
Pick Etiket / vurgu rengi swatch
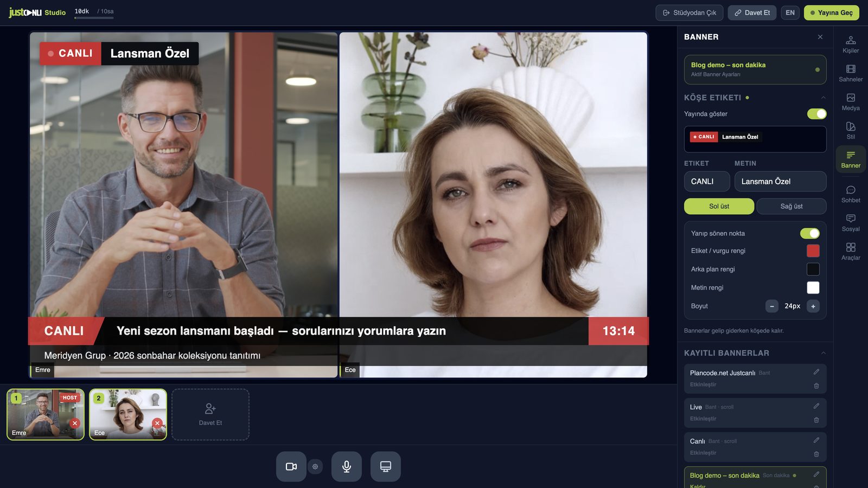813,251
